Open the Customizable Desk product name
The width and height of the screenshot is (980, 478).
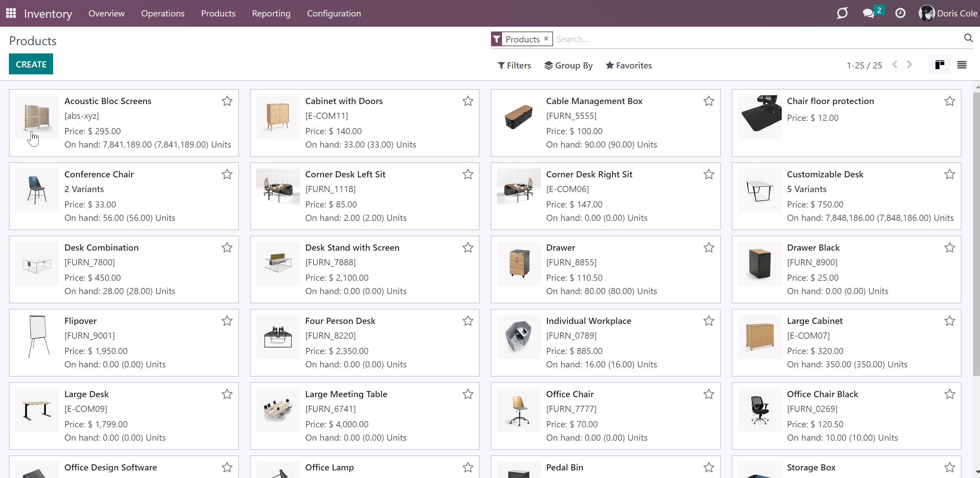(x=825, y=174)
